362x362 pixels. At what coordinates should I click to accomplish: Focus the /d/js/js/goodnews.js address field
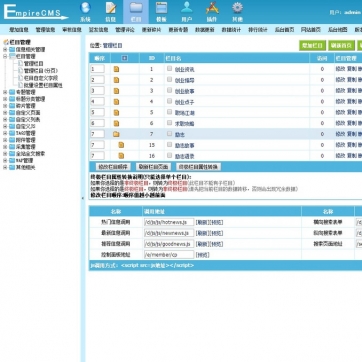click(x=169, y=244)
